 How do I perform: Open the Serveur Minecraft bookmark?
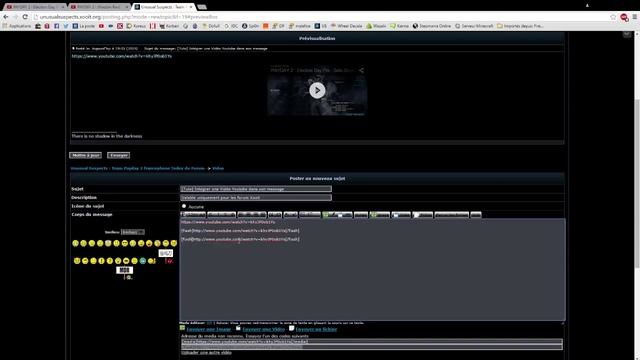pos(474,26)
